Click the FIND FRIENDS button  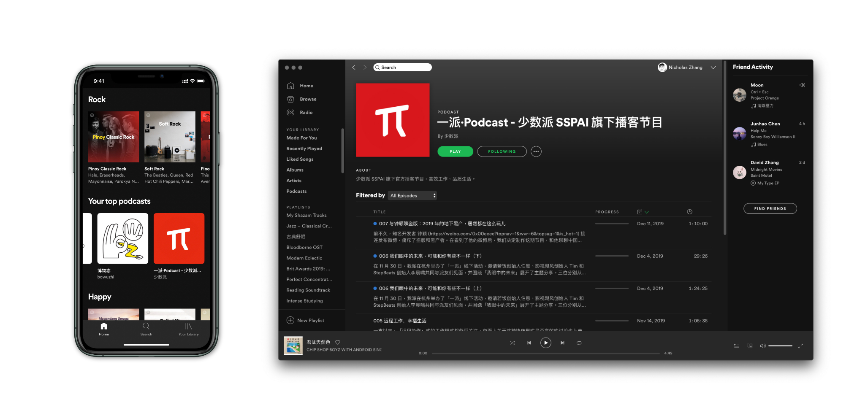[770, 208]
